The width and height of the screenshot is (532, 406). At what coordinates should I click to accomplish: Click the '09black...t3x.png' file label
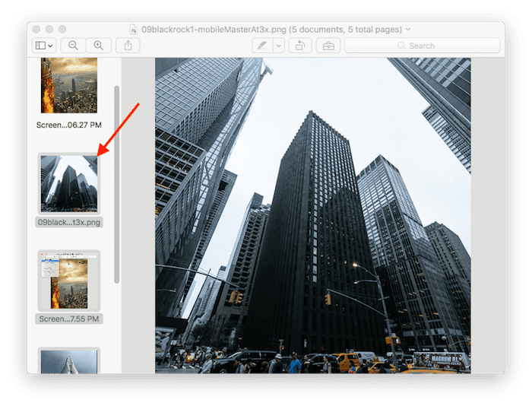tap(69, 222)
